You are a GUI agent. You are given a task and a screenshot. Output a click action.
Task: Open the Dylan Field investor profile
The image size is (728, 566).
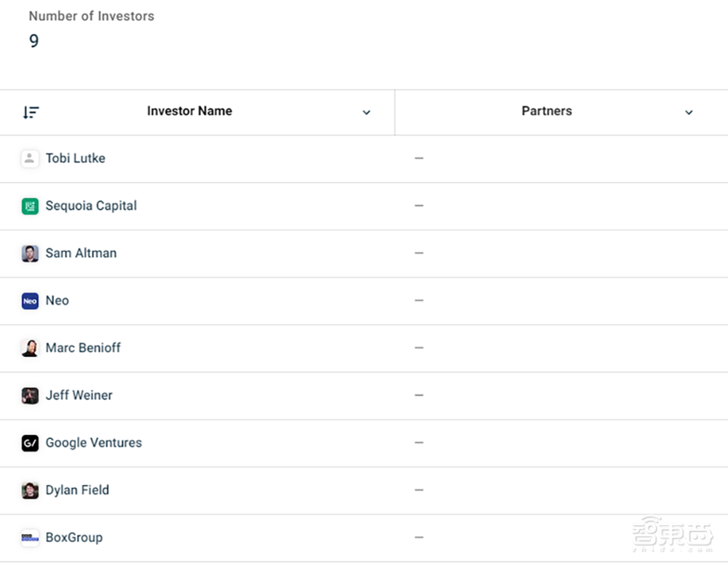point(77,490)
